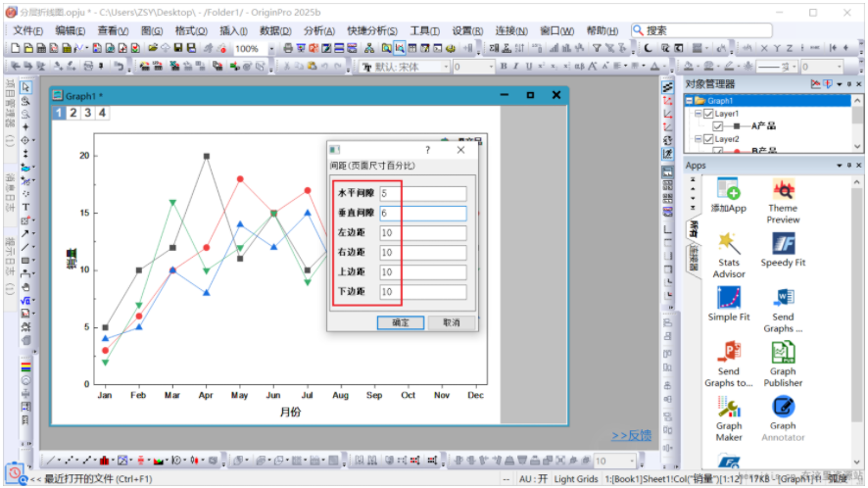
Task: Click the Send to PowerPoint toolbar icon
Action: coord(313,48)
